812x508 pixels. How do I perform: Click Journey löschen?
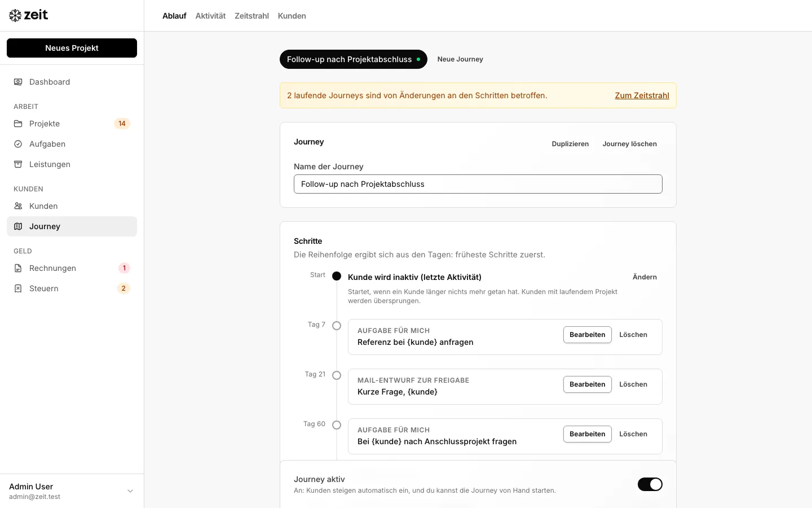(x=629, y=144)
